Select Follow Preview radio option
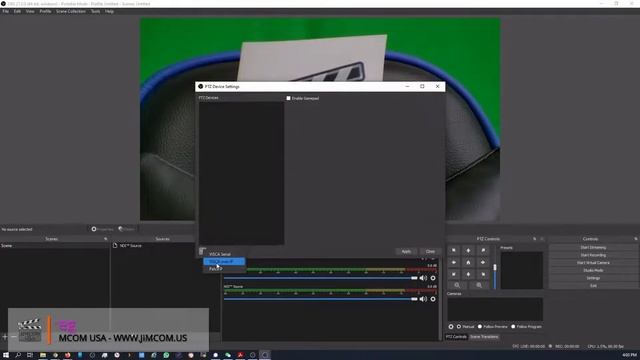 point(480,327)
